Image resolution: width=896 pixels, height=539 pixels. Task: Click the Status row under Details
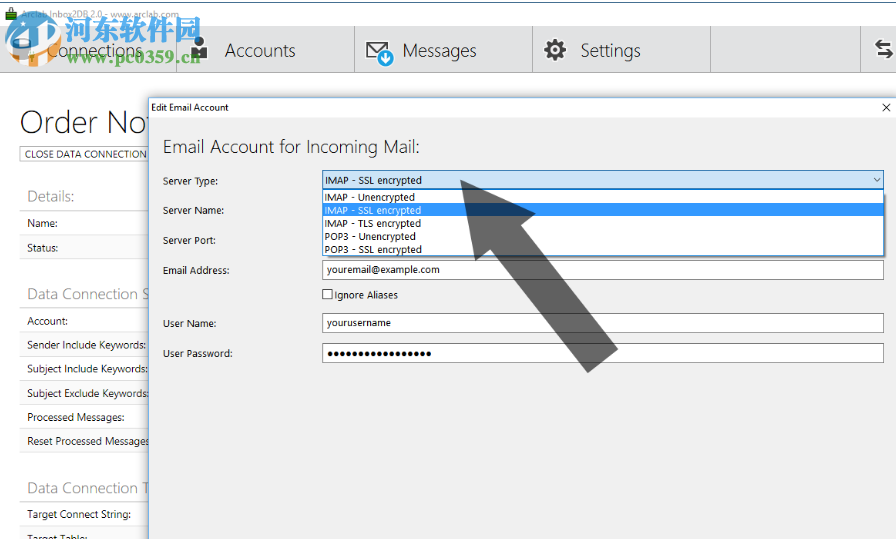click(x=85, y=248)
